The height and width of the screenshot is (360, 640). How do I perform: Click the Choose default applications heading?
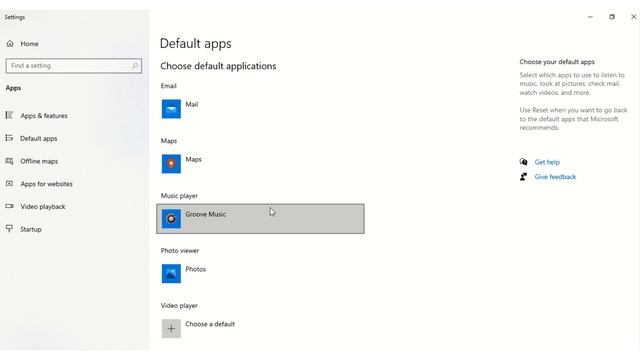point(218,66)
